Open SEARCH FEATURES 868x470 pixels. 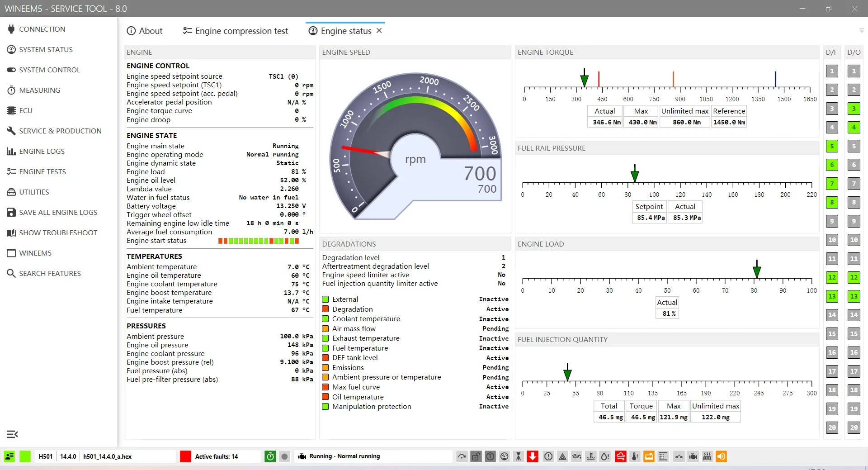[x=50, y=273]
